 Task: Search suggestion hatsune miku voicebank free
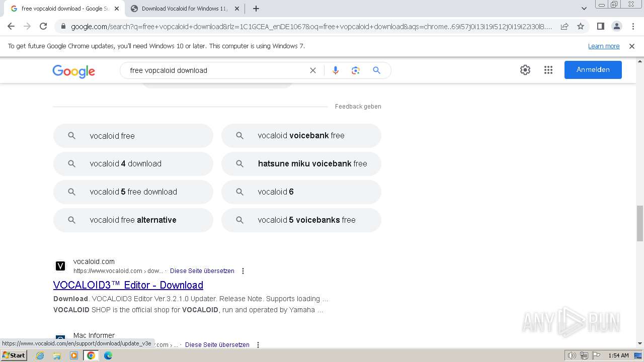click(x=301, y=164)
